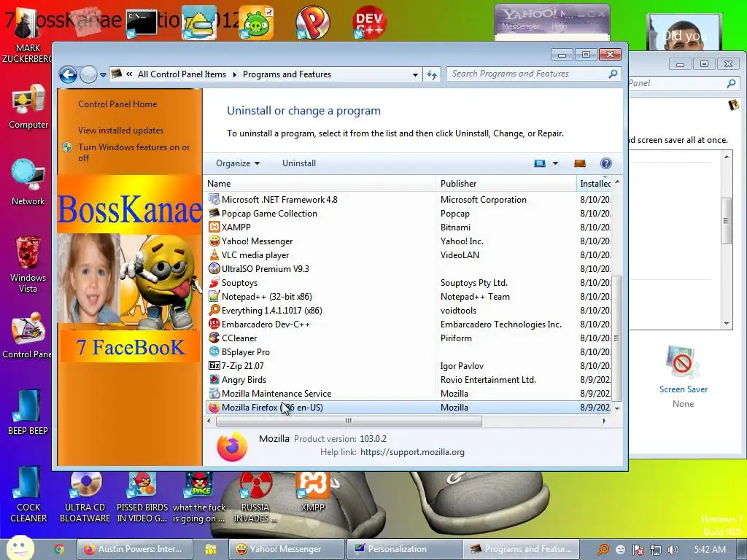Image resolution: width=747 pixels, height=560 pixels.
Task: Show the preview pane toolbar icon
Action: (580, 163)
